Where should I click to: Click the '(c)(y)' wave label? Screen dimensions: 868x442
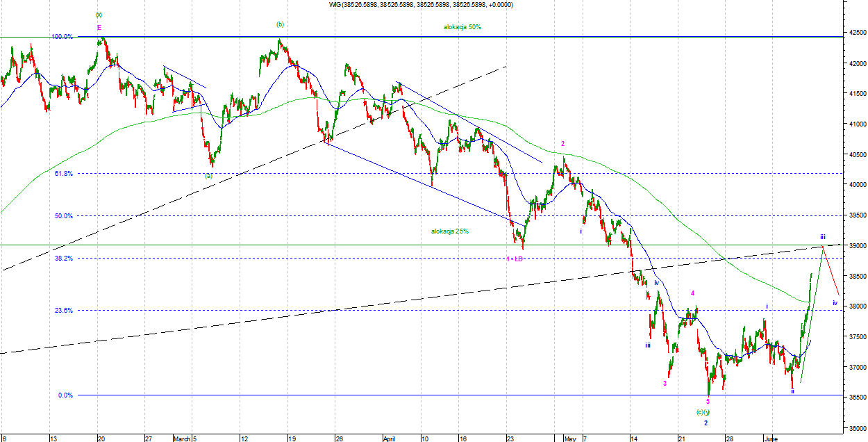[x=702, y=413]
